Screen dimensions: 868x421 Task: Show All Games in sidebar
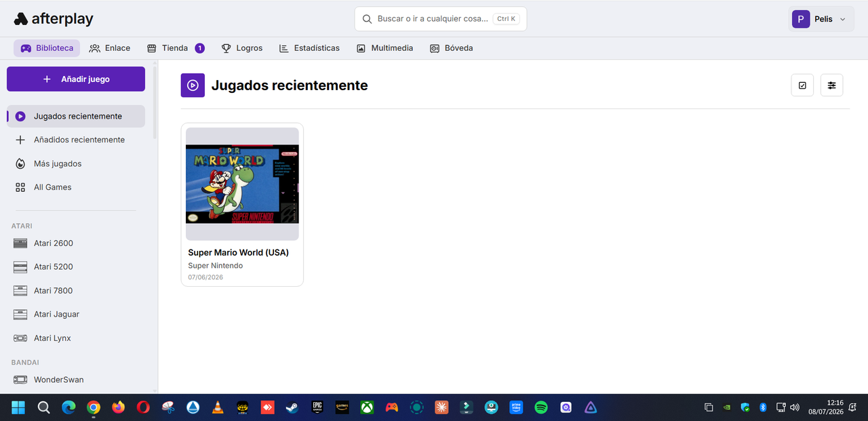click(76, 187)
